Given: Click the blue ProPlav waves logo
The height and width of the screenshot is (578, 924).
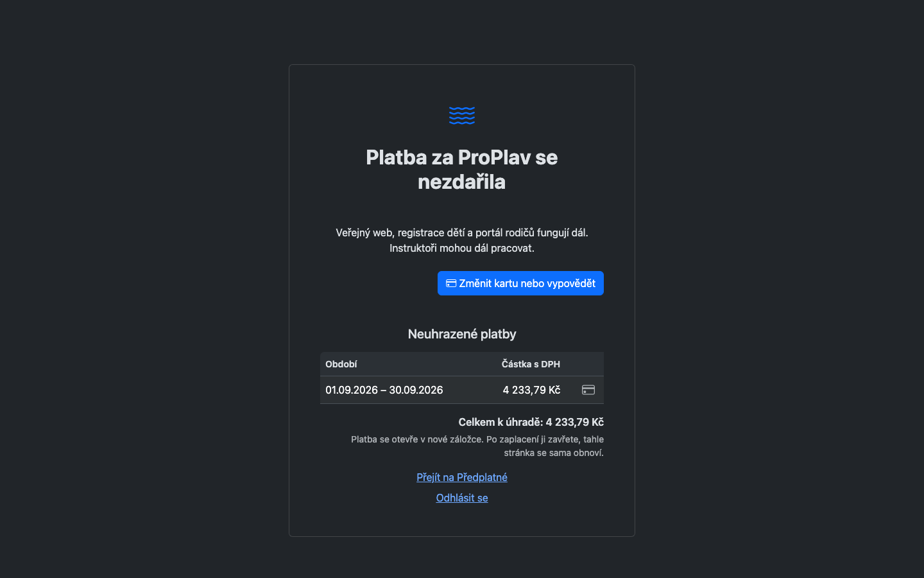Looking at the screenshot, I should [x=462, y=116].
